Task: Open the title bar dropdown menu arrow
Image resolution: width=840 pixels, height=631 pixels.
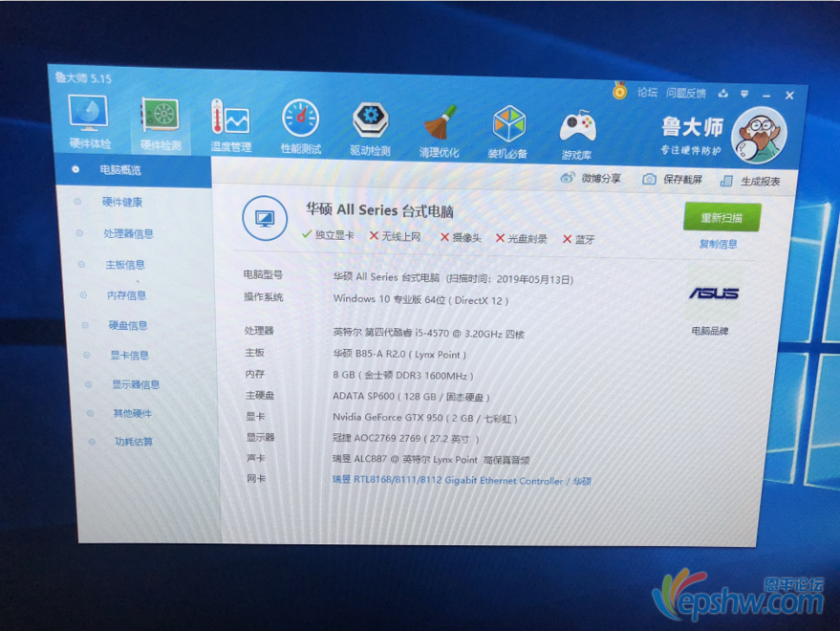Action: tap(744, 94)
